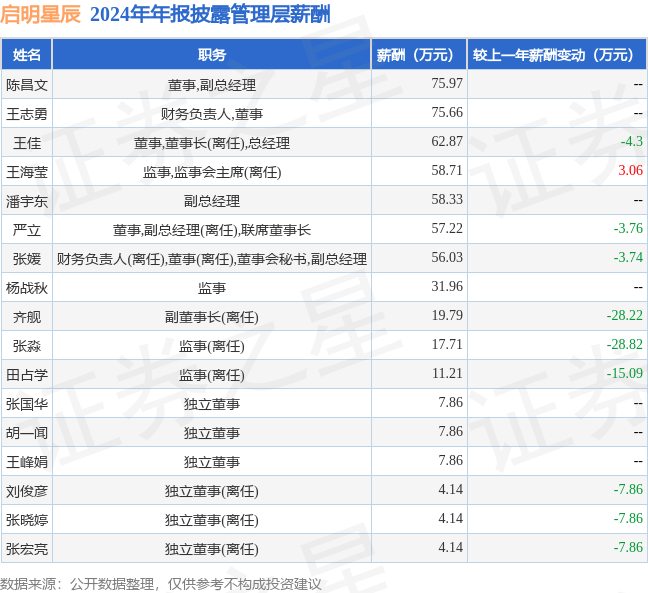
Task: Click the position 副董事长(离任)
Action: tap(212, 317)
